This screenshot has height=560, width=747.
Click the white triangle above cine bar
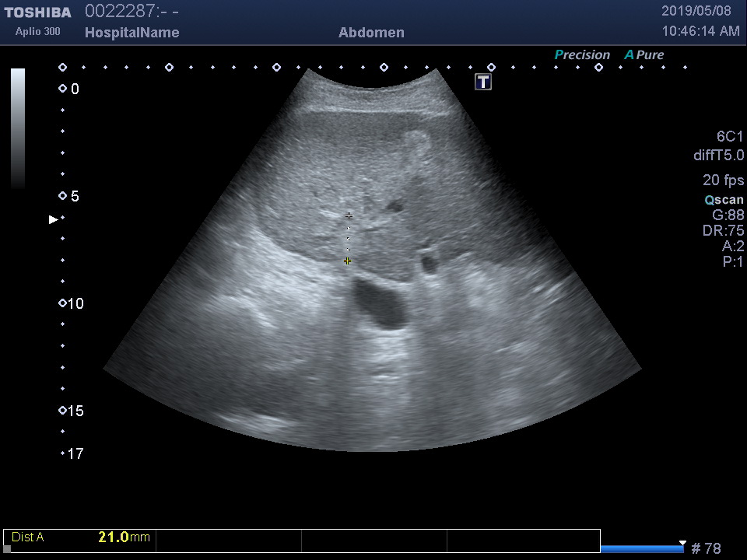pos(682,542)
